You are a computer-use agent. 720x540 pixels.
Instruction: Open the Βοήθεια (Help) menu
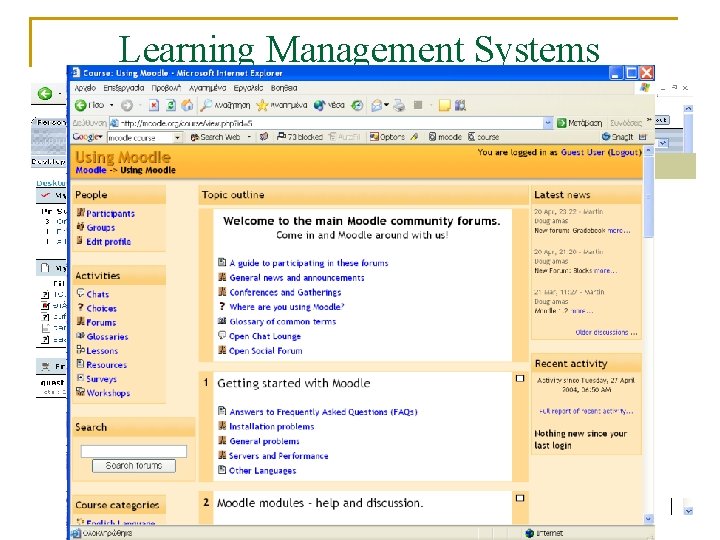pyautogui.click(x=284, y=88)
